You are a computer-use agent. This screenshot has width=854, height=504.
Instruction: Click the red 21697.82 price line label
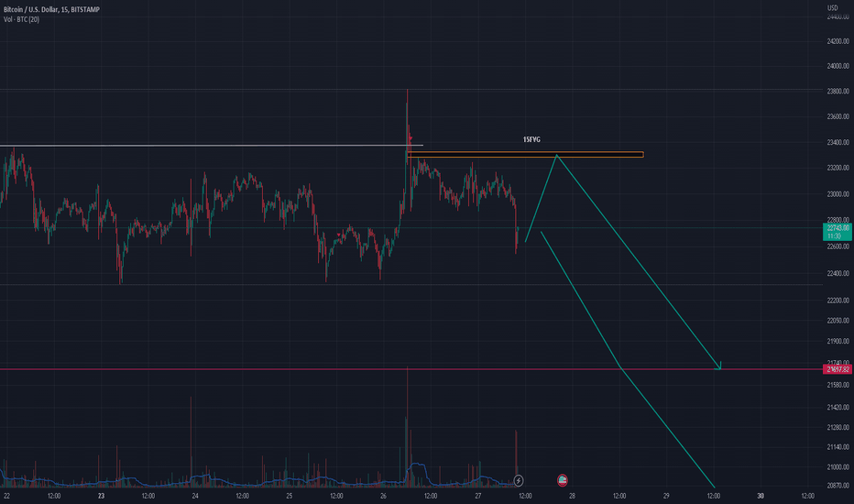click(838, 369)
